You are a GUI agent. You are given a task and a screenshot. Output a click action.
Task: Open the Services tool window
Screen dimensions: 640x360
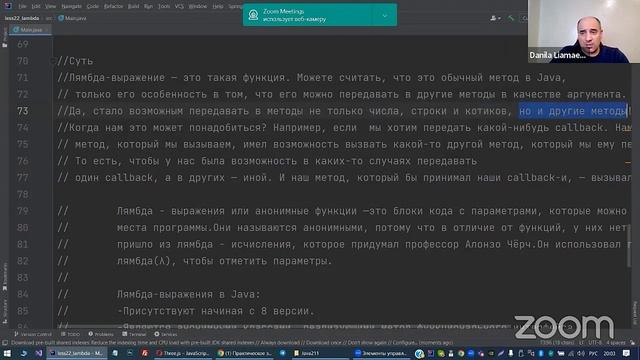166,334
